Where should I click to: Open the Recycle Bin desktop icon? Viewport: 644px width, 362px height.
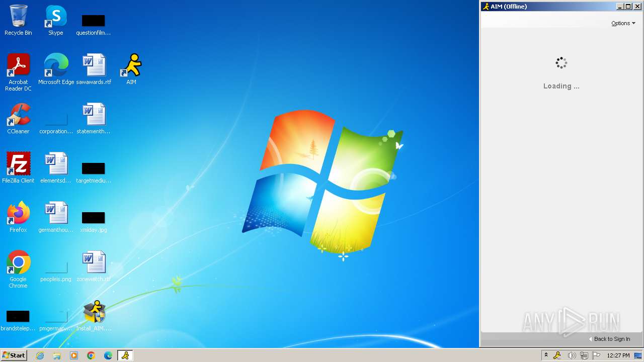point(18,20)
